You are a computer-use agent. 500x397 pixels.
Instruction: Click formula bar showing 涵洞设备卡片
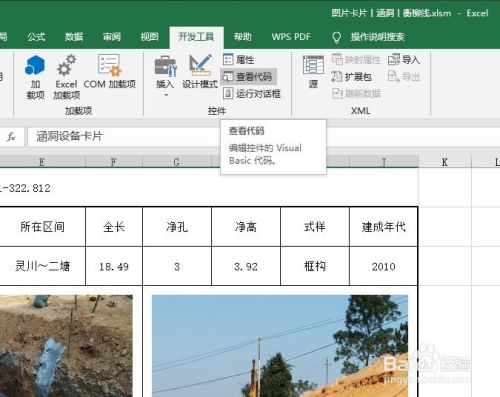[x=123, y=136]
